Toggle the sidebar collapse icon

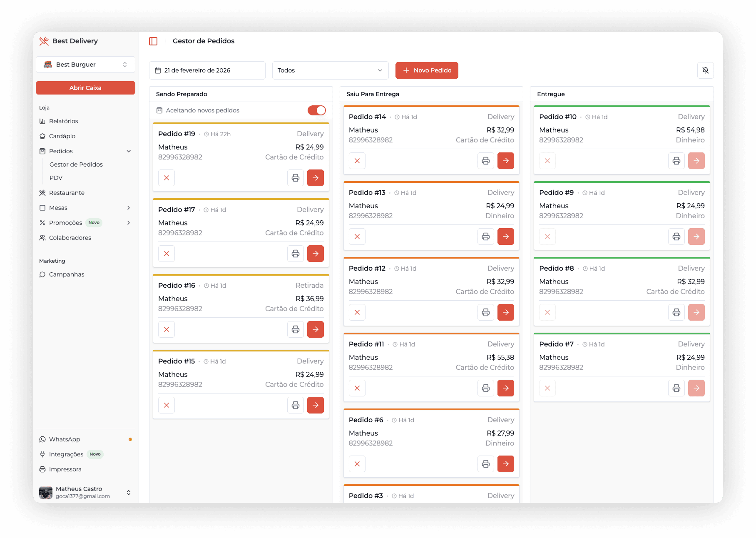(153, 41)
